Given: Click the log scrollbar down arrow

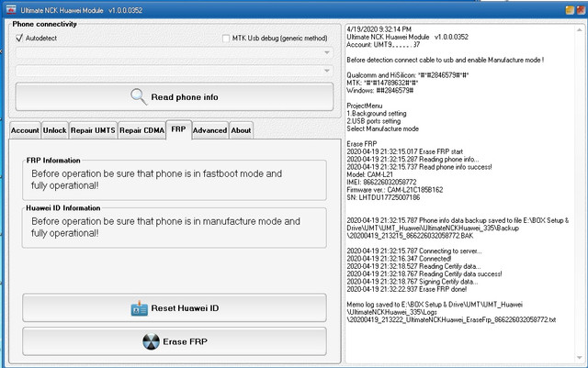Looking at the screenshot, I should click(x=580, y=358).
